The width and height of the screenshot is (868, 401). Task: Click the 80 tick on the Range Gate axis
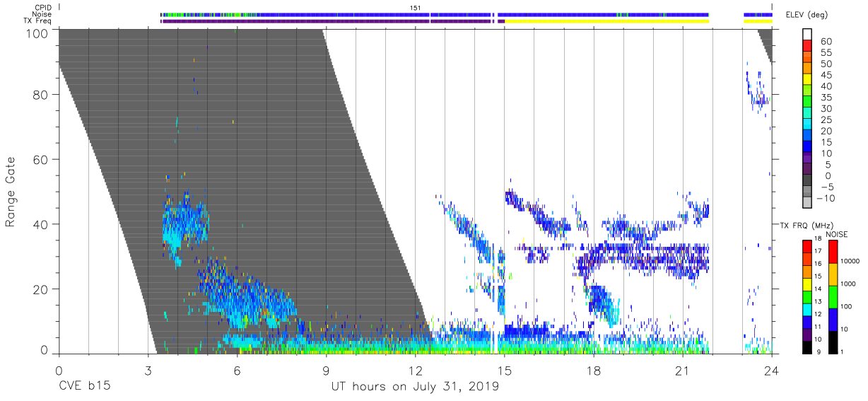point(41,95)
